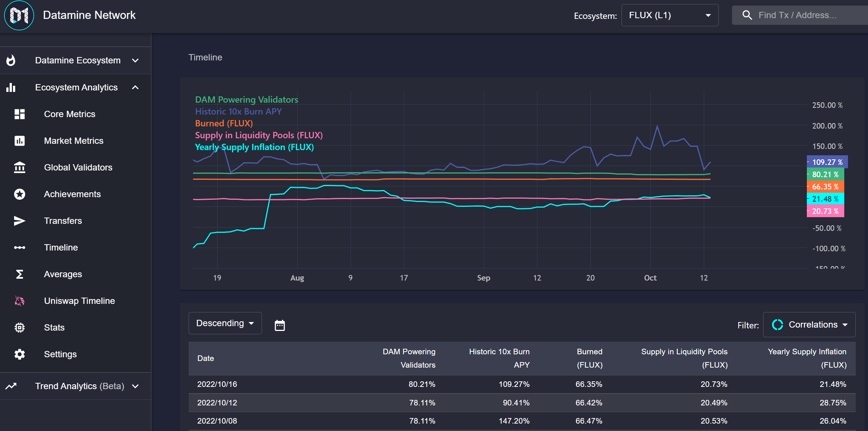
Task: Click the Datamine Network logo icon
Action: (x=19, y=15)
